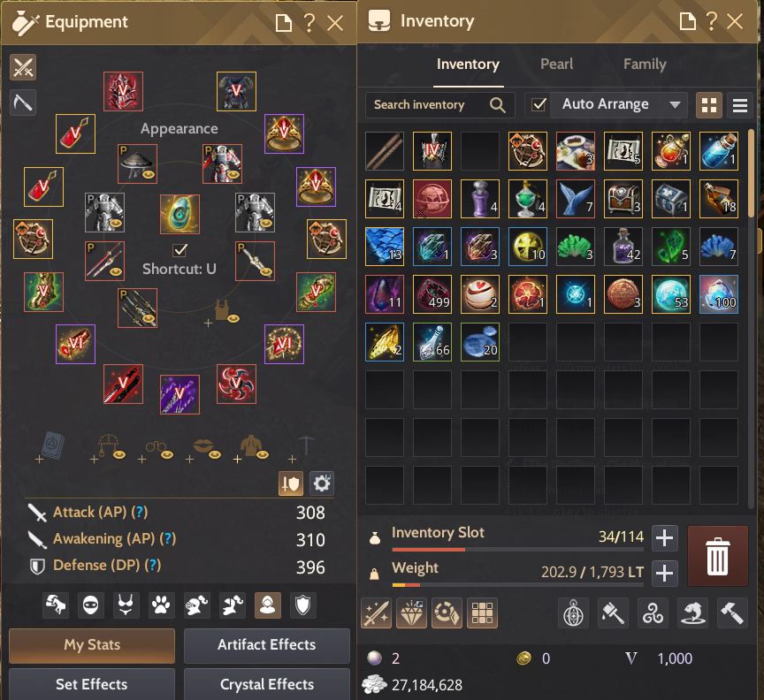Viewport: 764px width, 700px height.
Task: Open the crystal diamond icon below weight
Action: pos(411,612)
